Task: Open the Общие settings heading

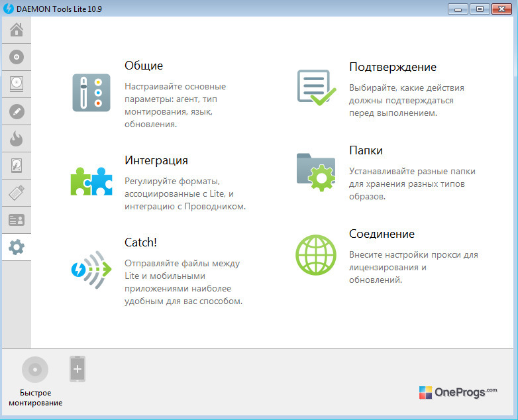Action: pos(144,66)
